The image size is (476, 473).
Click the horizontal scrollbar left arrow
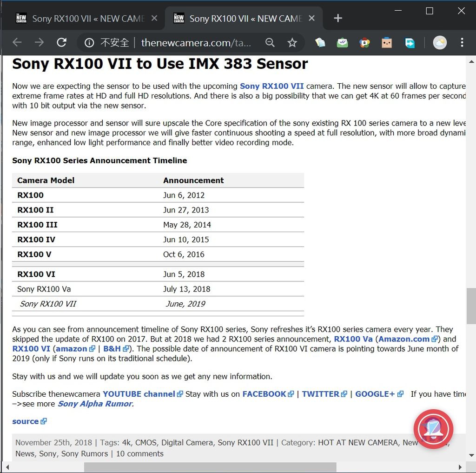click(x=7, y=467)
